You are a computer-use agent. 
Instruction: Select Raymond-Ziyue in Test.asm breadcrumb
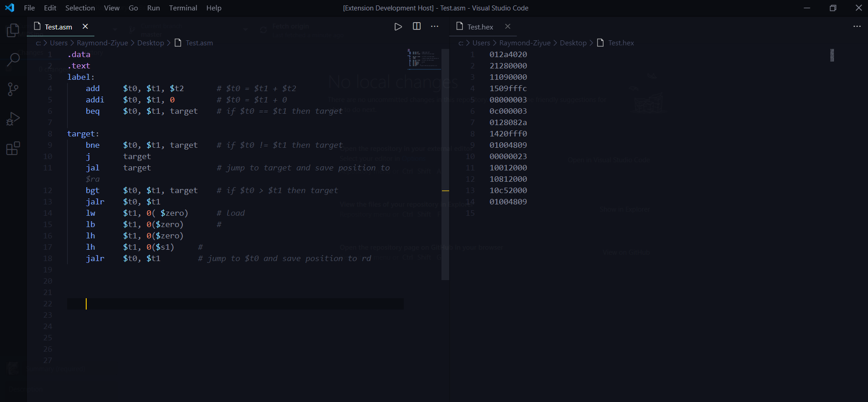coord(102,43)
